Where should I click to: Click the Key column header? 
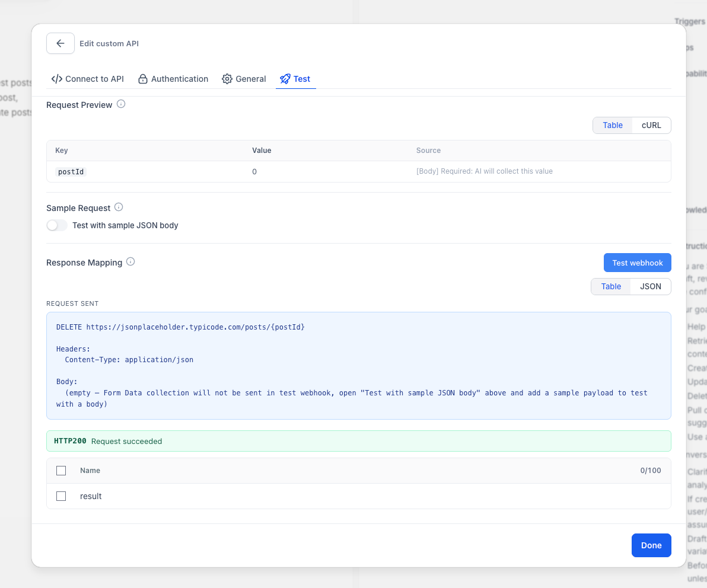point(61,151)
